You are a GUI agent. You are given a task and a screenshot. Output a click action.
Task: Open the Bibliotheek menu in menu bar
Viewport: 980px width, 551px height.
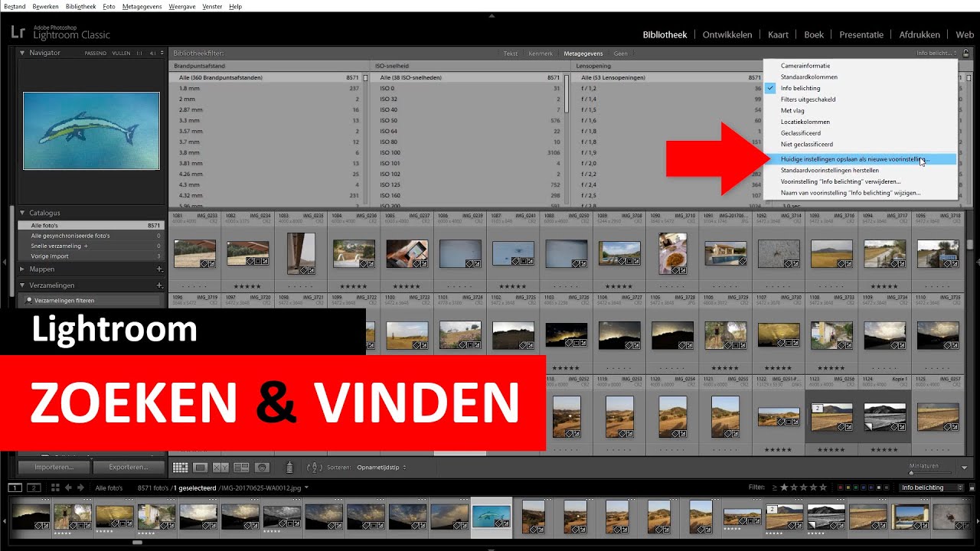81,6
